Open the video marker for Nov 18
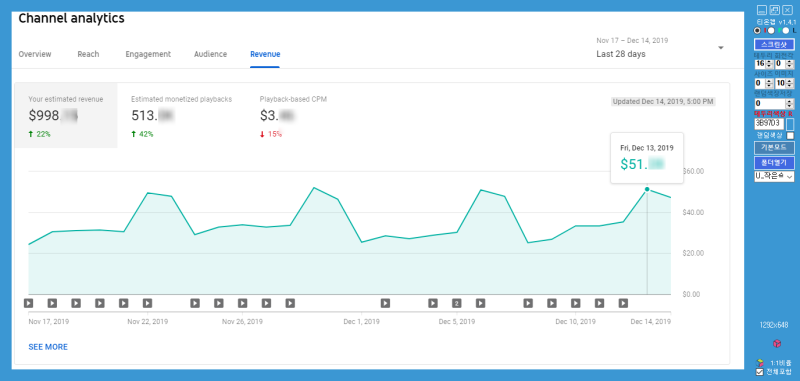 click(x=53, y=303)
